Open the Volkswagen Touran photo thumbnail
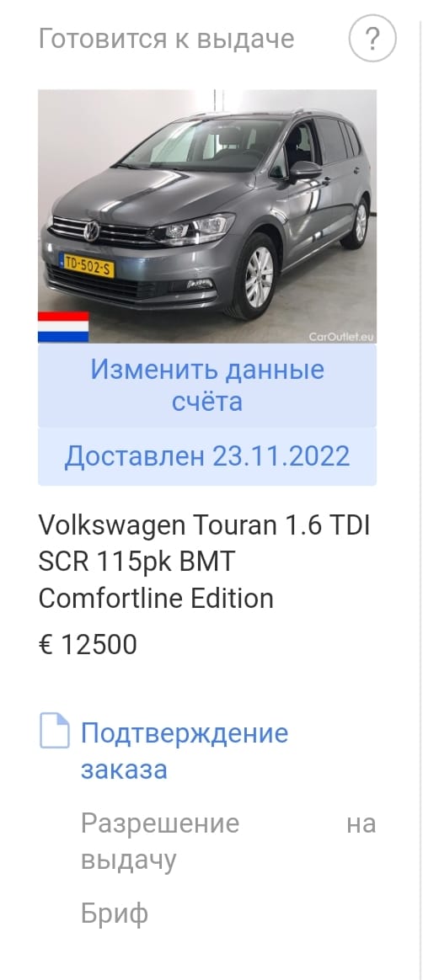The height and width of the screenshot is (980, 423). 207,216
